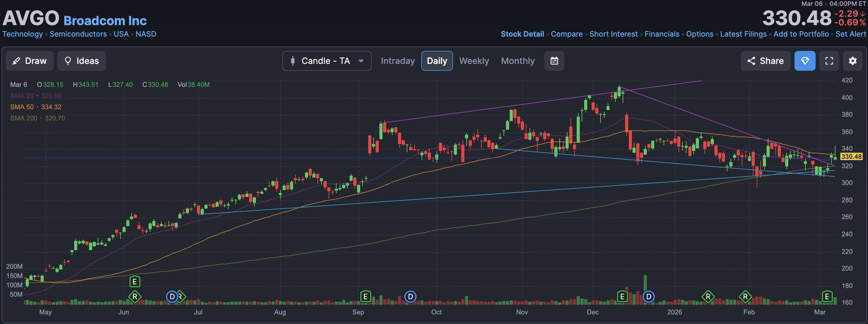The image size is (868, 324).
Task: Open the Draw tool
Action: click(x=30, y=61)
